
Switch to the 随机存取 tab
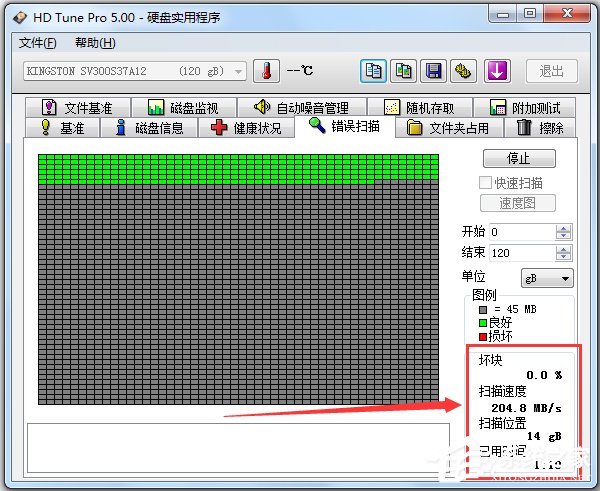tap(418, 107)
